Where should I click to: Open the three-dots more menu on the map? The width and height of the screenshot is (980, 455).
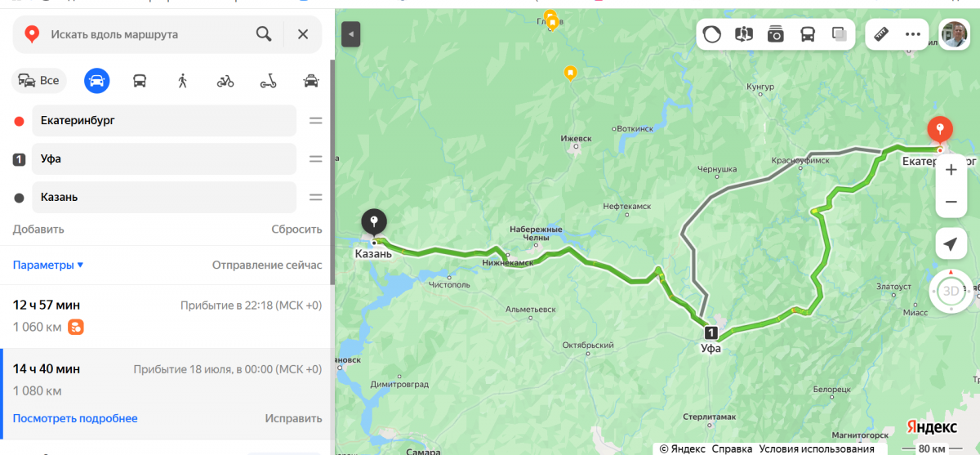912,34
